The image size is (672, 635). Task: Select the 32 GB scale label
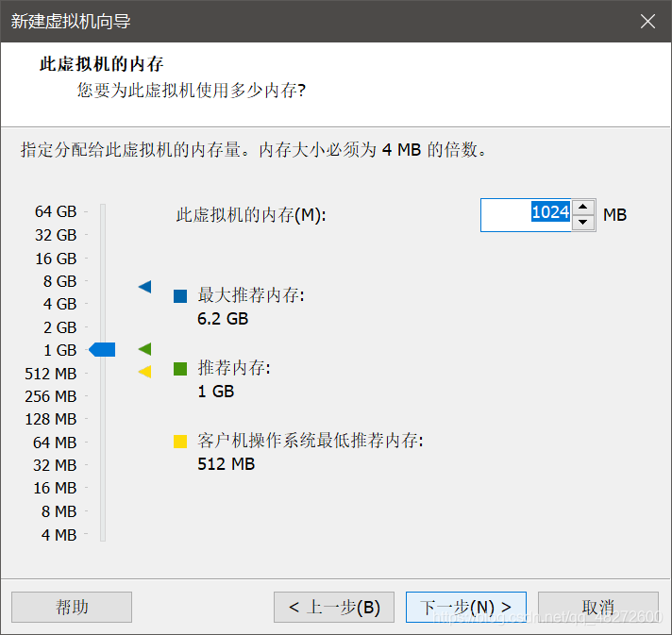pyautogui.click(x=56, y=235)
